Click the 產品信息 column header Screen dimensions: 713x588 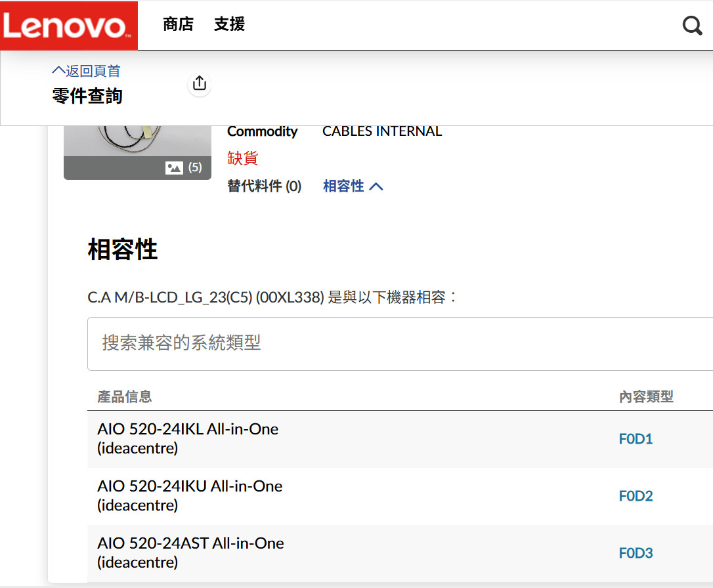pyautogui.click(x=125, y=396)
